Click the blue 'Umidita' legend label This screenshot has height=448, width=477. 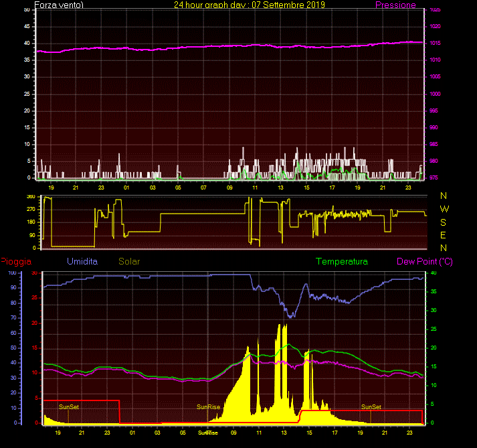82,261
